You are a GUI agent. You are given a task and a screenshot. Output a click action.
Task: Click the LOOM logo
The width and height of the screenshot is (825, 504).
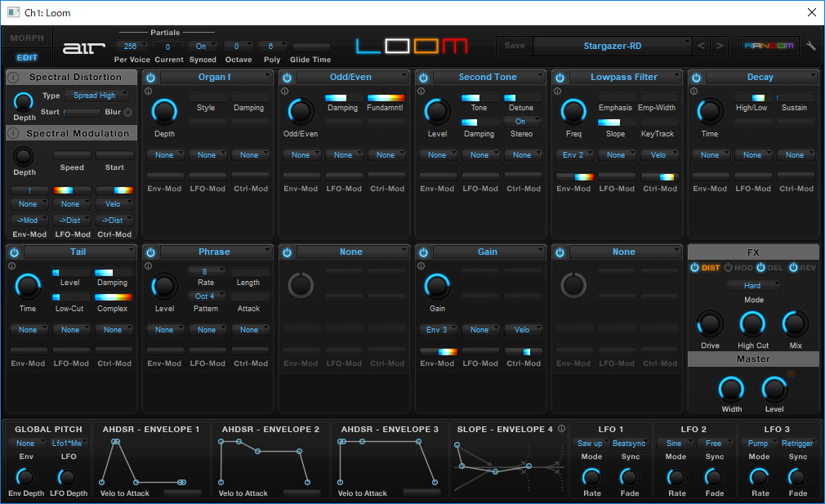tap(412, 46)
